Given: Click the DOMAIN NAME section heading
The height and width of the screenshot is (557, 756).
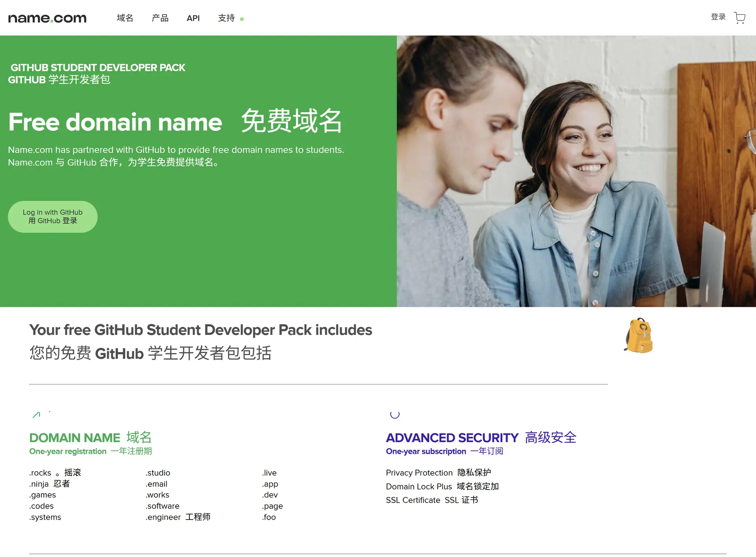Looking at the screenshot, I should point(74,438).
